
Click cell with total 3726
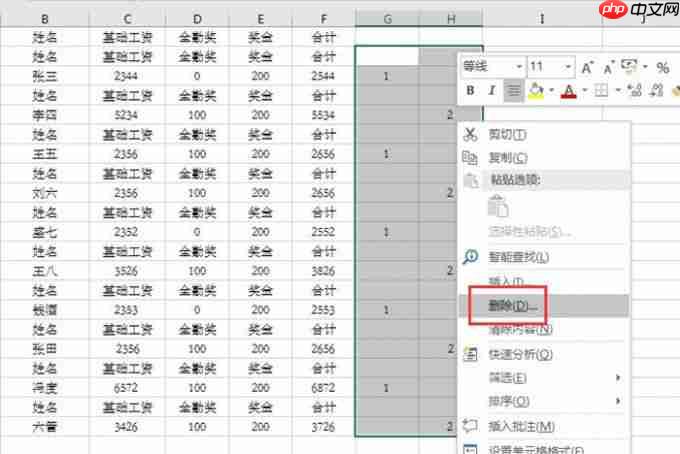click(324, 427)
